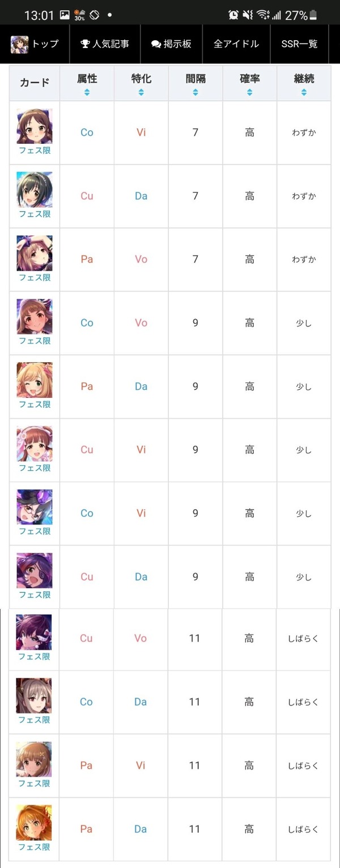Tap the battery indicator in status bar

[x=313, y=15]
